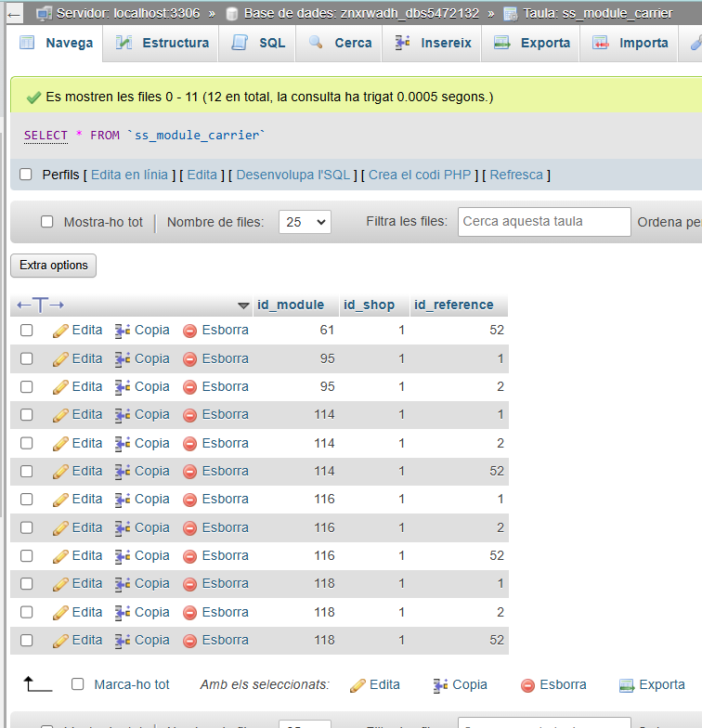Image resolution: width=702 pixels, height=728 pixels.
Task: Click Copia icon for row 95 reference 2
Action: click(123, 386)
